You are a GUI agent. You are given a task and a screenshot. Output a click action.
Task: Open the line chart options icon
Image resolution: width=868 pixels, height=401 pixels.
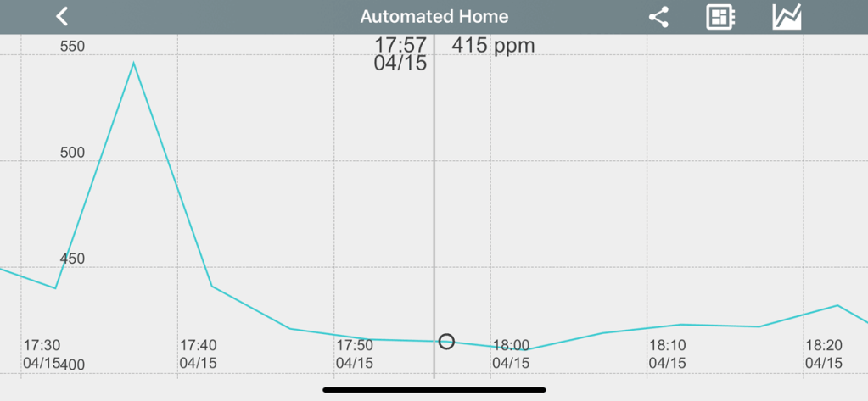(x=787, y=17)
